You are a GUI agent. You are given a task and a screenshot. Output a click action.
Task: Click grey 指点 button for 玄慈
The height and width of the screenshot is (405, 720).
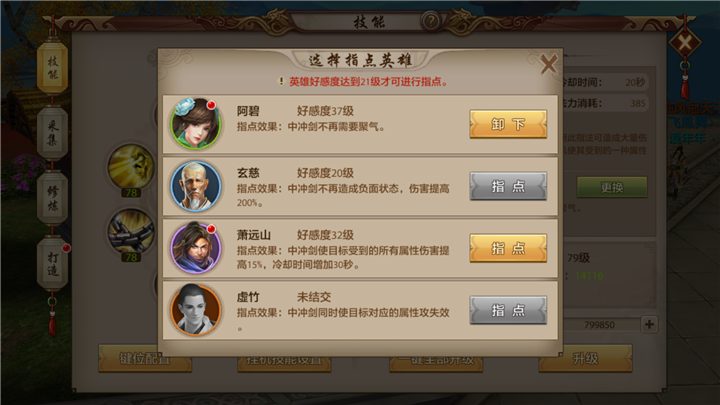click(x=508, y=186)
